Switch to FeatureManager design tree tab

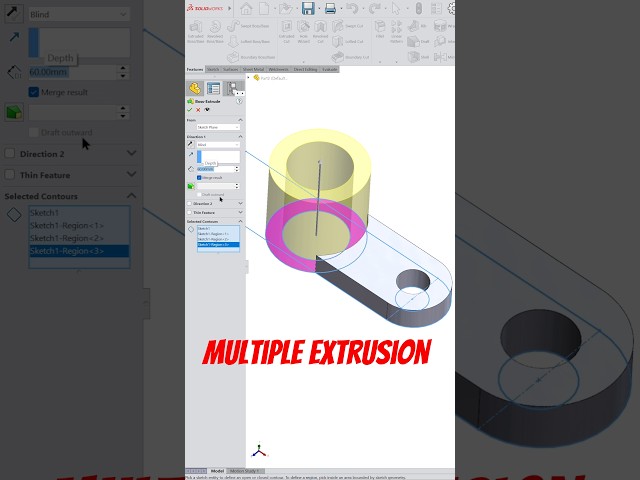pos(196,88)
